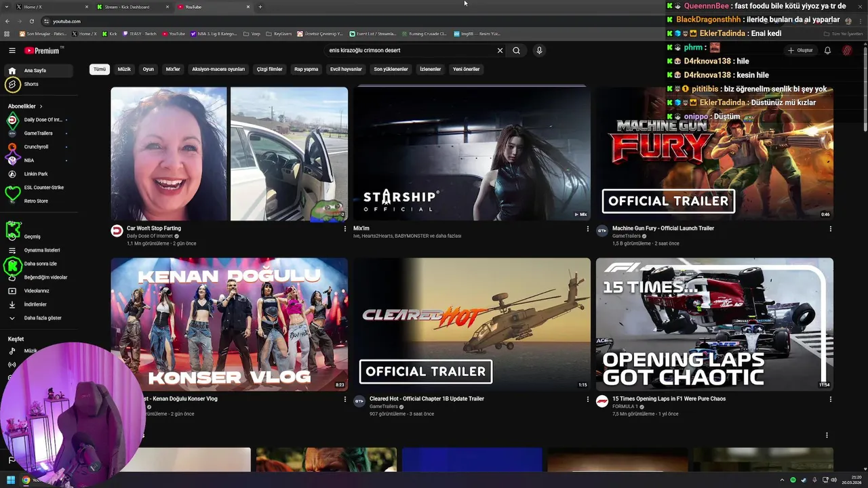This screenshot has width=868, height=488.
Task: Open the YouTube hamburger guide menu
Action: [x=12, y=50]
